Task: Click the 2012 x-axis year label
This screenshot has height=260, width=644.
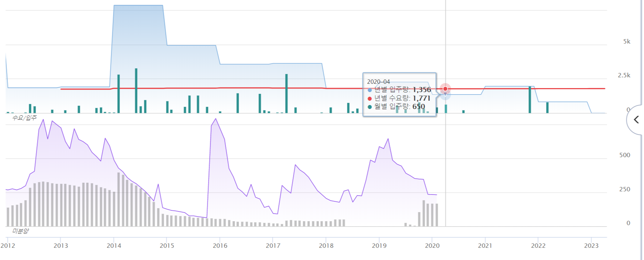Action: tap(8, 246)
